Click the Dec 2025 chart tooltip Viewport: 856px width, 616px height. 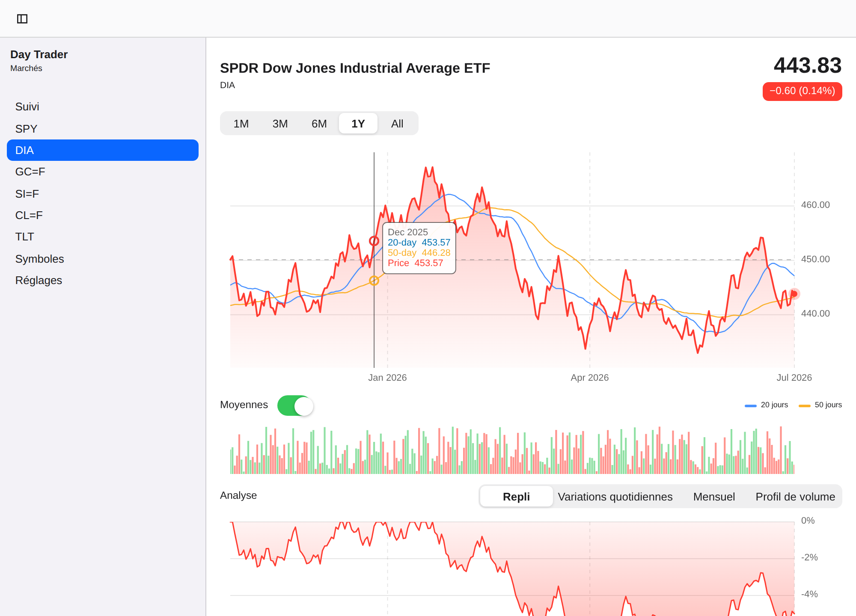pos(419,248)
